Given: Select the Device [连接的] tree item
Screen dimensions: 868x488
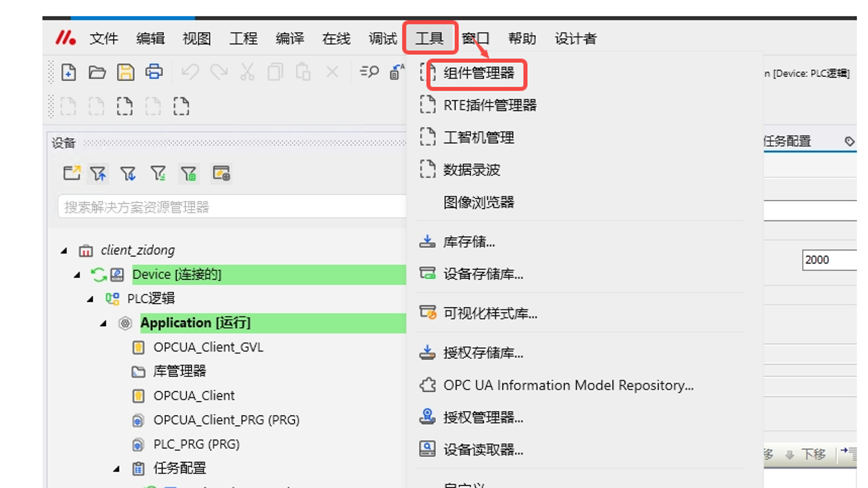Looking at the screenshot, I should pyautogui.click(x=177, y=275).
